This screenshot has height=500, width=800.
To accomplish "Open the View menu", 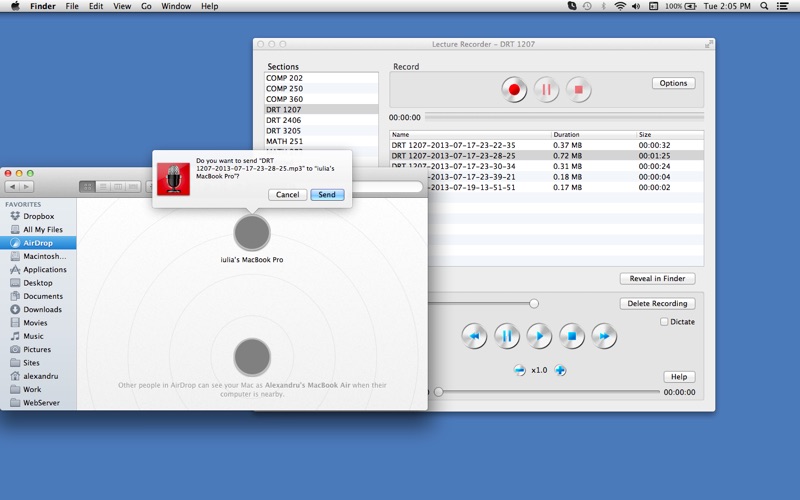I will tap(122, 6).
